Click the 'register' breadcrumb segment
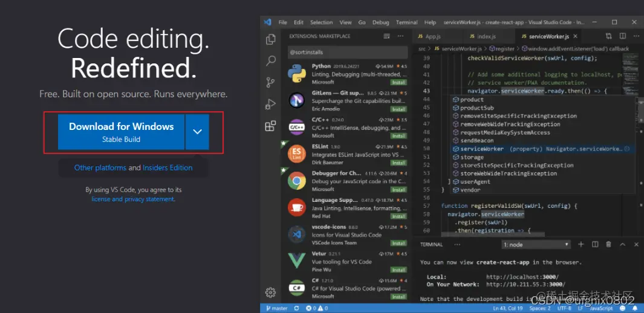Viewport: 644px width, 313px height. [x=501, y=48]
